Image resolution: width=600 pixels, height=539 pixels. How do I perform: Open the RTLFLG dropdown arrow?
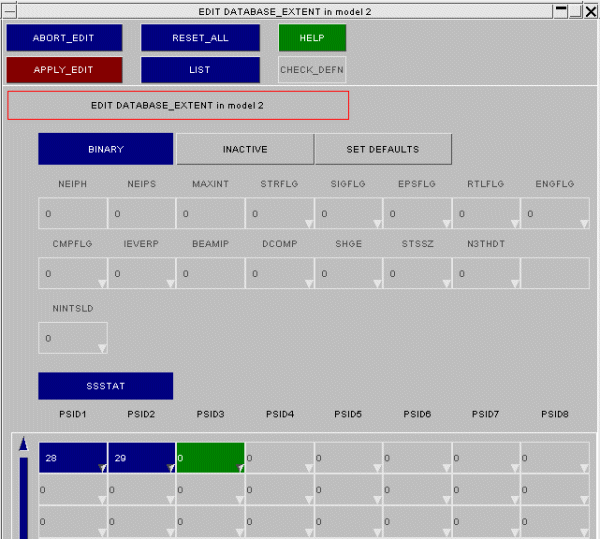515,223
